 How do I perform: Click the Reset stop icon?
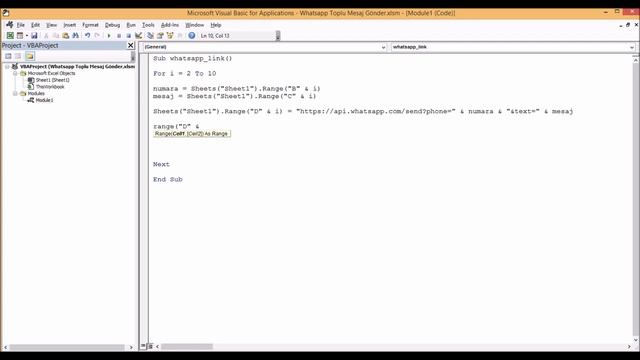click(x=129, y=36)
